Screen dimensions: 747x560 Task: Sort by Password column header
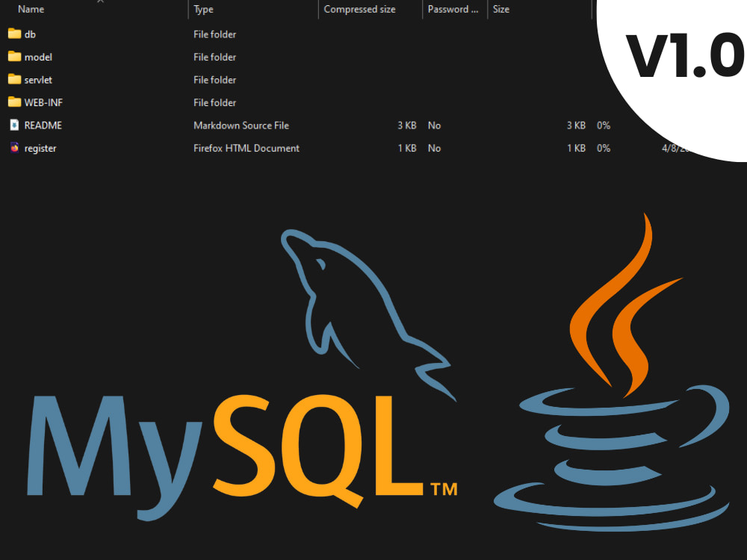coord(453,10)
